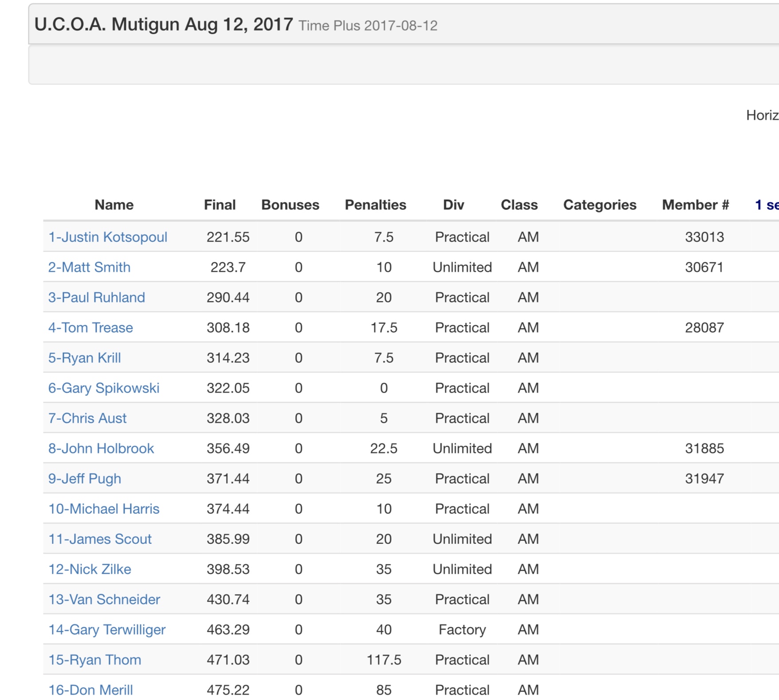Click the Class column header
779x700 pixels.
click(x=519, y=204)
